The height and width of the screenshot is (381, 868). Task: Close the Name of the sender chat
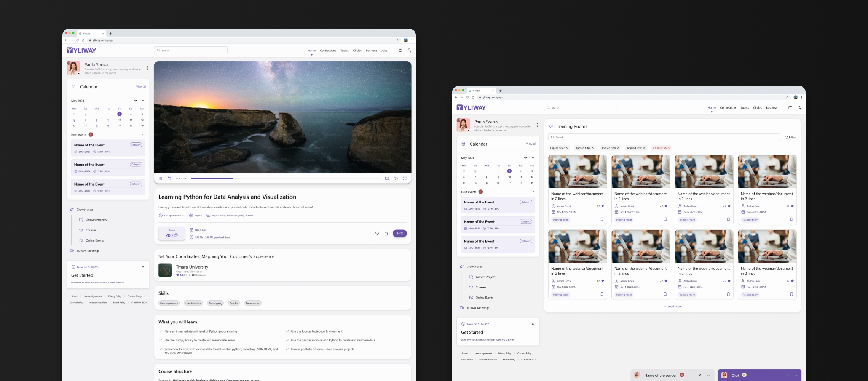[x=700, y=375]
